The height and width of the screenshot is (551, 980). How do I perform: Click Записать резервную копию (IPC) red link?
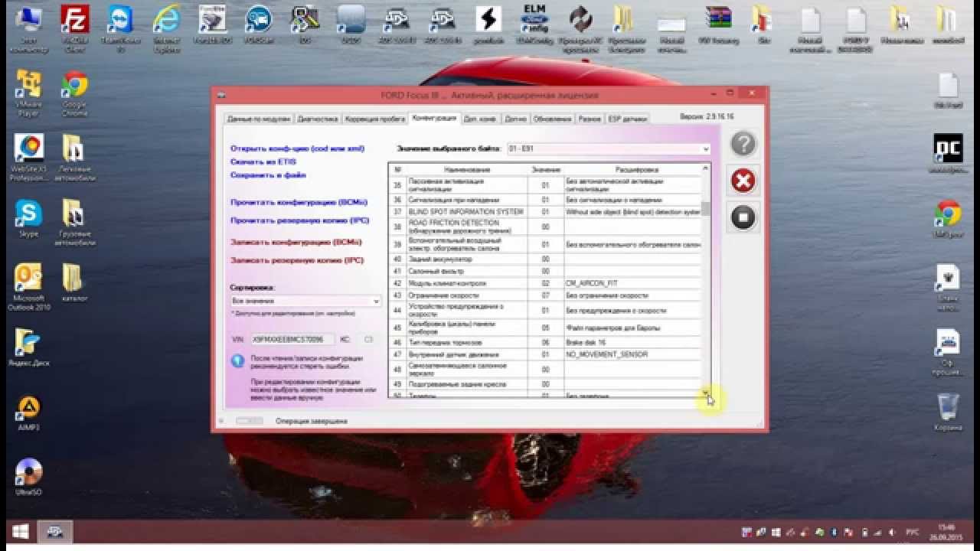click(297, 260)
